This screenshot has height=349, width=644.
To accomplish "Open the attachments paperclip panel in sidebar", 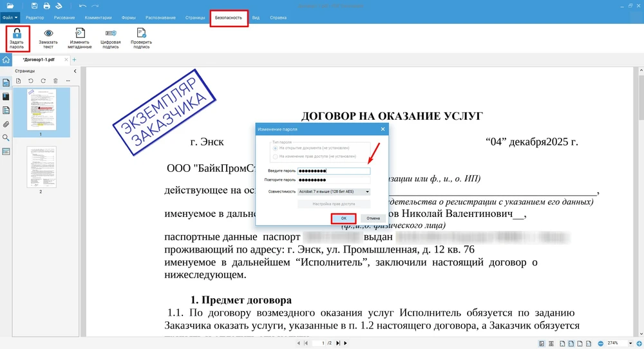I will click(x=6, y=124).
